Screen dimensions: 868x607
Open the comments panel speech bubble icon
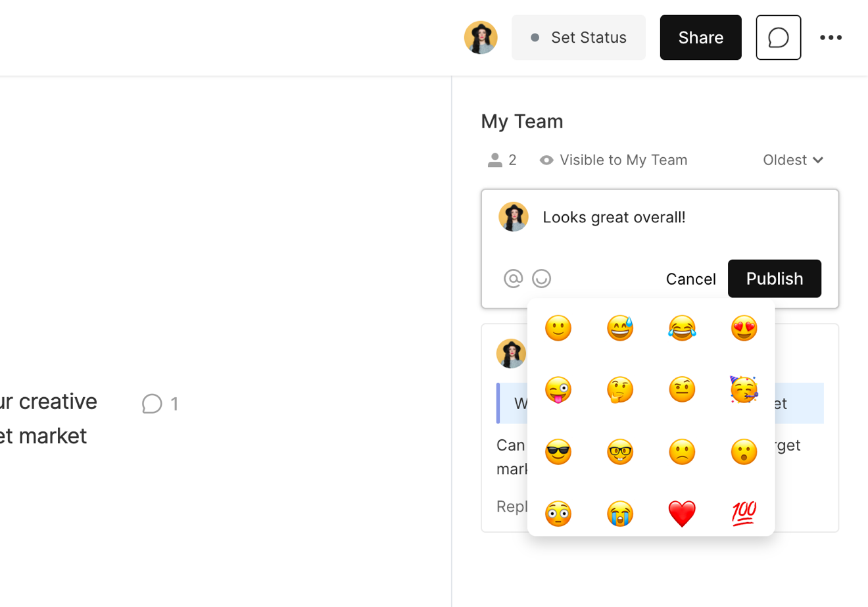(778, 37)
